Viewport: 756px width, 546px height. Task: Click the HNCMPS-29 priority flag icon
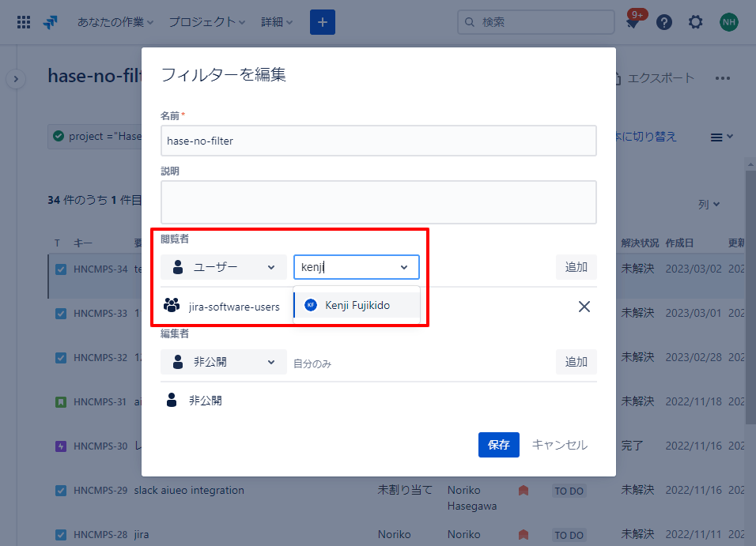point(524,491)
